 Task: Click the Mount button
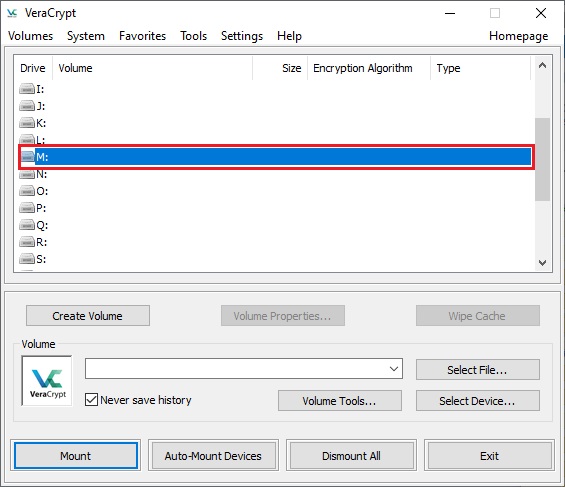[x=76, y=456]
